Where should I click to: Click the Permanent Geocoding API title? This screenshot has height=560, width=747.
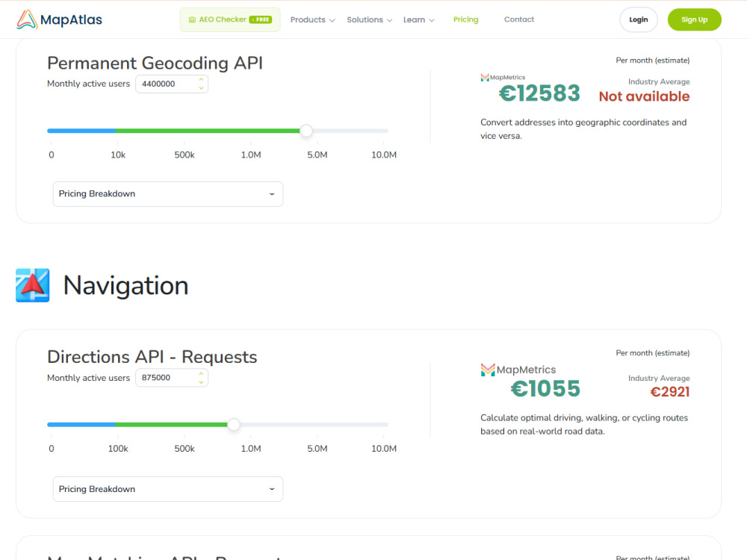pyautogui.click(x=155, y=63)
